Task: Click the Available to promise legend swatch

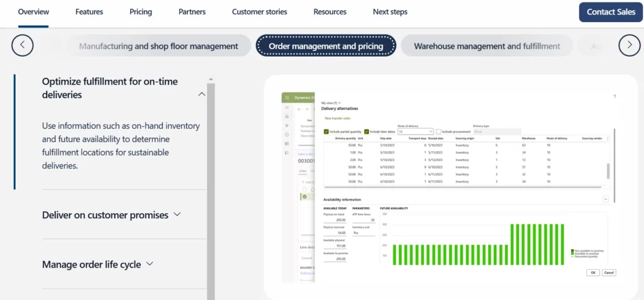Action: click(572, 253)
